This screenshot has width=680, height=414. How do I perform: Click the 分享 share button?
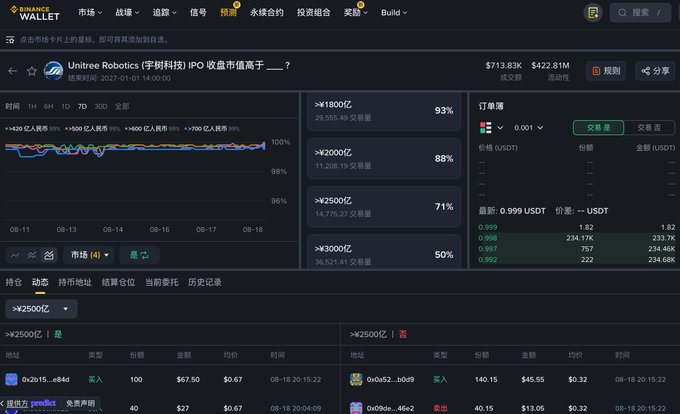click(655, 71)
